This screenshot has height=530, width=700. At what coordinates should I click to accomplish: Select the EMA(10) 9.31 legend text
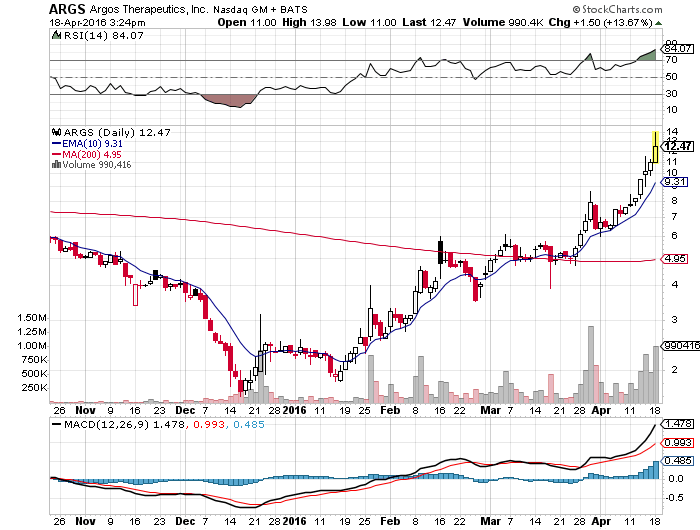point(92,144)
